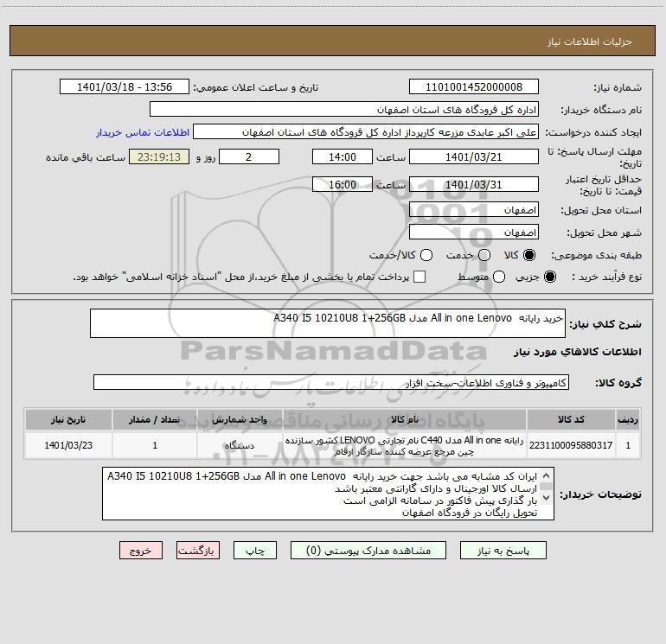The image size is (666, 644).
Task: Click scroll-up arrow in توضیحات خریدار box
Action: click(547, 475)
